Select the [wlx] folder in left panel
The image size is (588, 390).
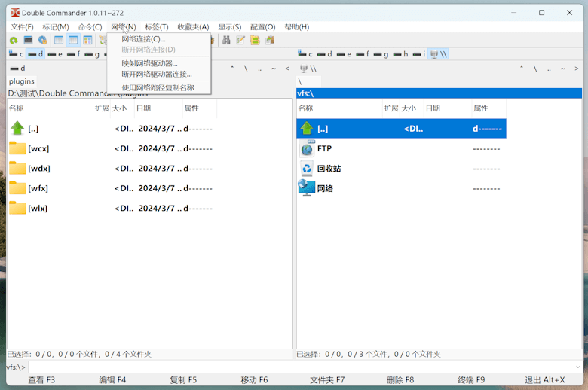coord(112,209)
